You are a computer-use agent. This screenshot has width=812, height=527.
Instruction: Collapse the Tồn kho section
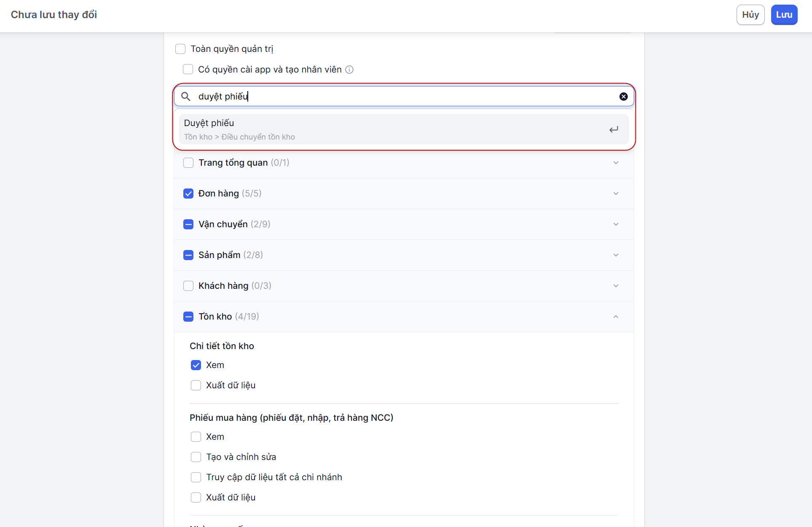[616, 317]
